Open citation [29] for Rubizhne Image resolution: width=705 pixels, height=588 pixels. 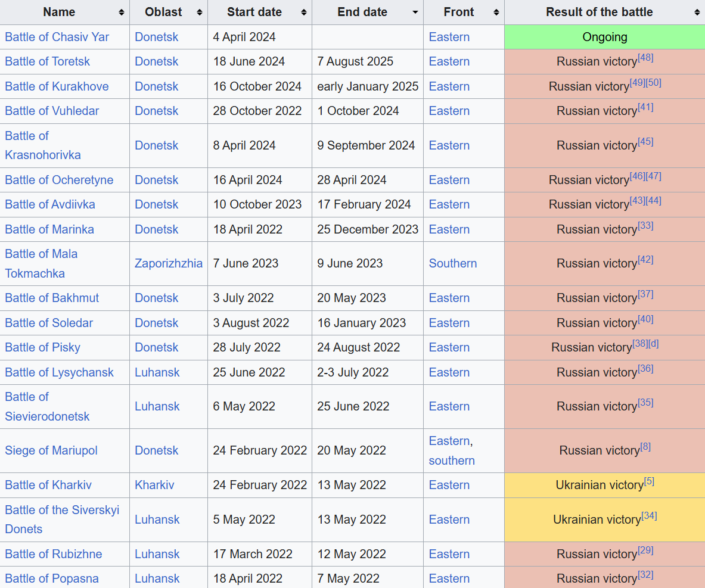point(645,550)
